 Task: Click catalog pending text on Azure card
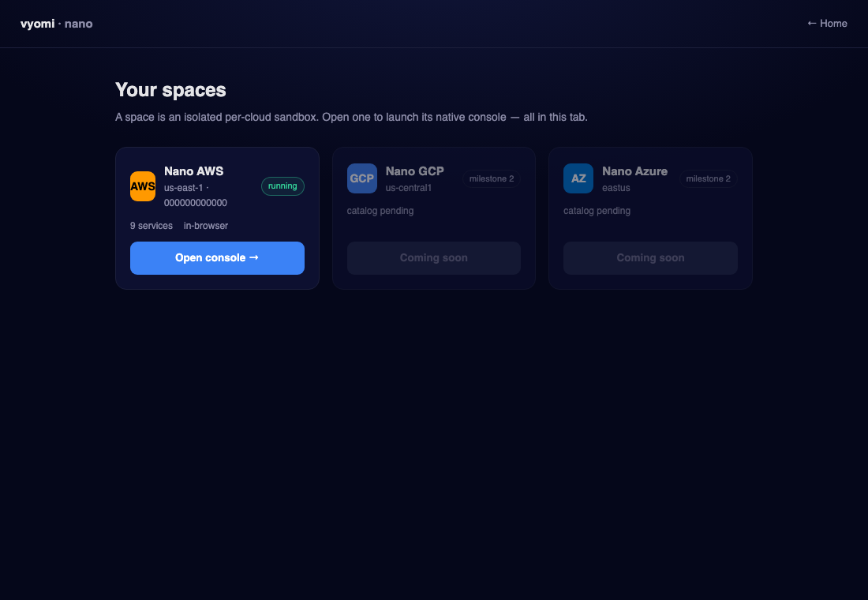click(x=597, y=211)
